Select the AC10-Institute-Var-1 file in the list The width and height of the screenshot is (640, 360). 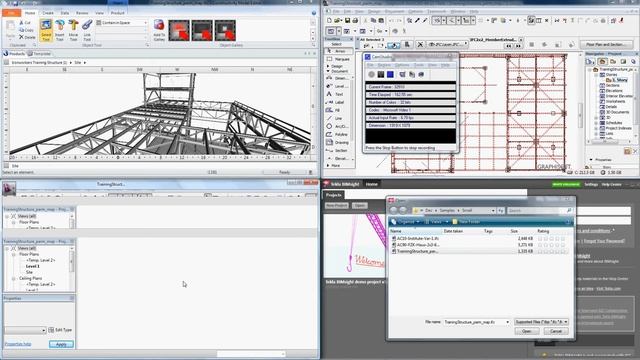(x=481, y=238)
